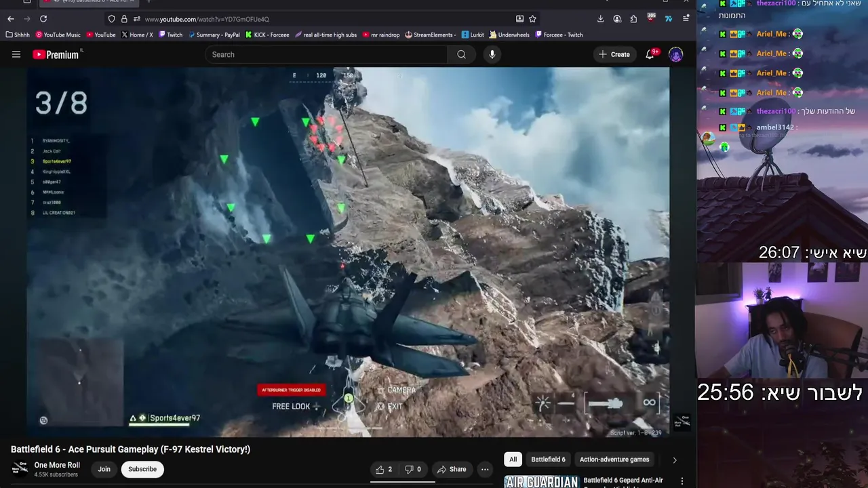Image resolution: width=868 pixels, height=488 pixels.
Task: Open the Underwheels bookmark
Action: (510, 35)
